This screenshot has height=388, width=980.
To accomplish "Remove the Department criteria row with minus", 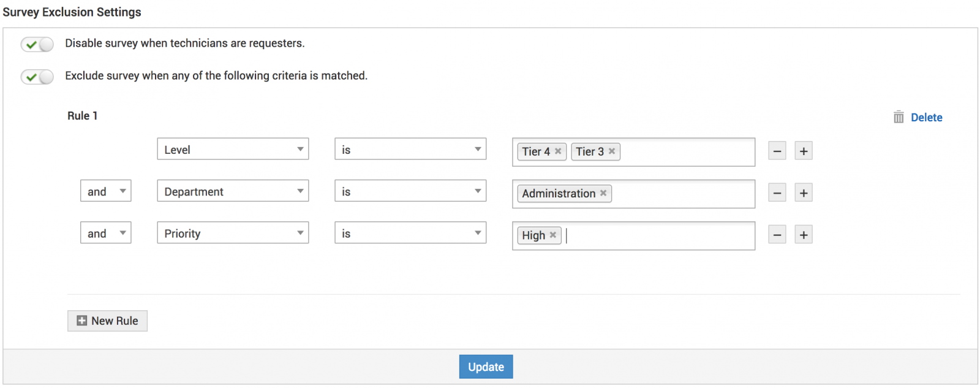I will (x=777, y=192).
